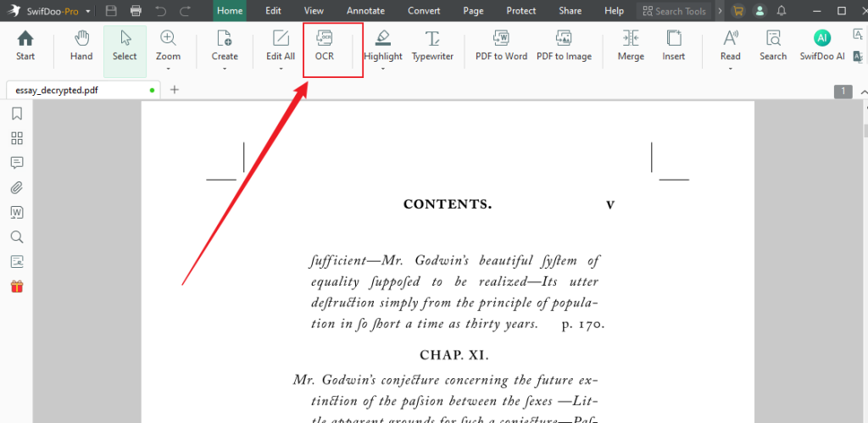Switch to the Page tab
The height and width of the screenshot is (423, 868).
(x=473, y=10)
